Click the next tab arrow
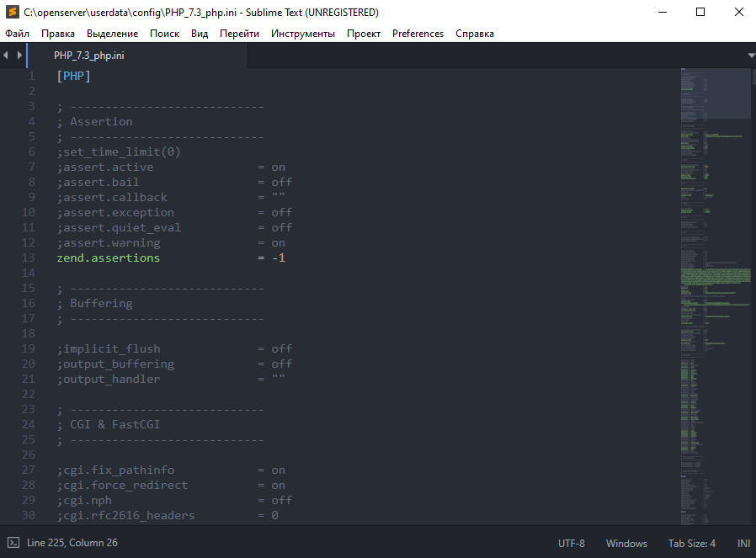 pos(19,55)
